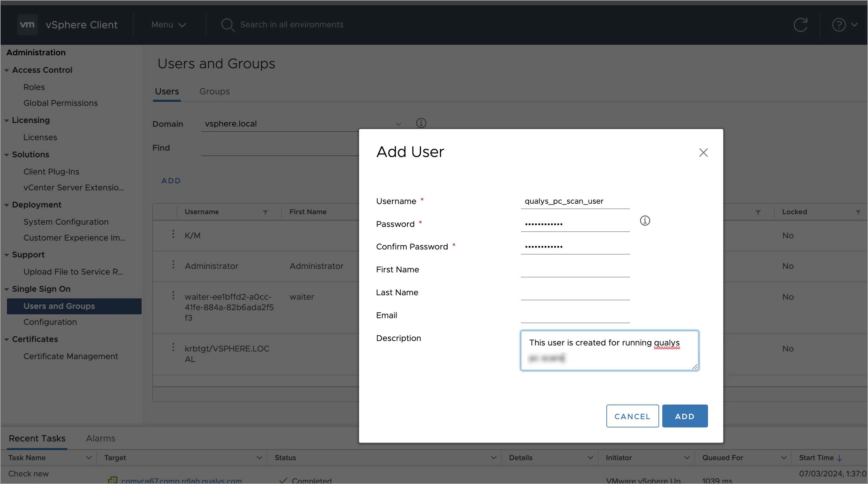Click the Locked column filter icon

pyautogui.click(x=858, y=212)
